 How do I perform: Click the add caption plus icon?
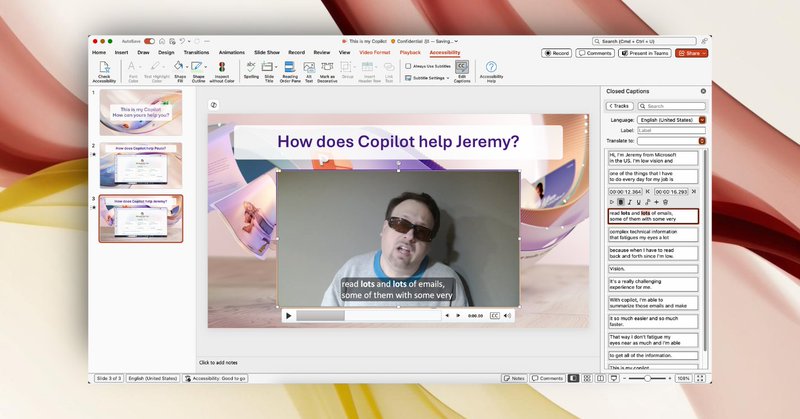[656, 202]
